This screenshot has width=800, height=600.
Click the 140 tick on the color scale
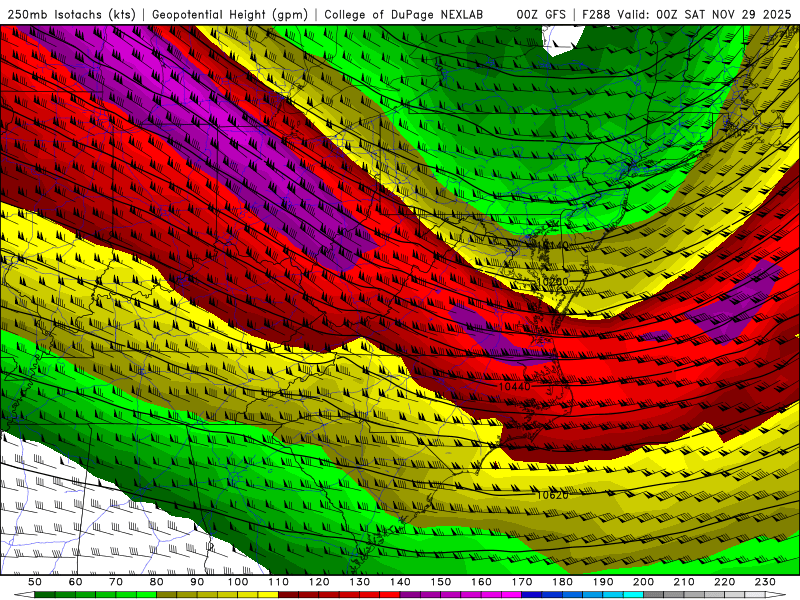point(400,582)
